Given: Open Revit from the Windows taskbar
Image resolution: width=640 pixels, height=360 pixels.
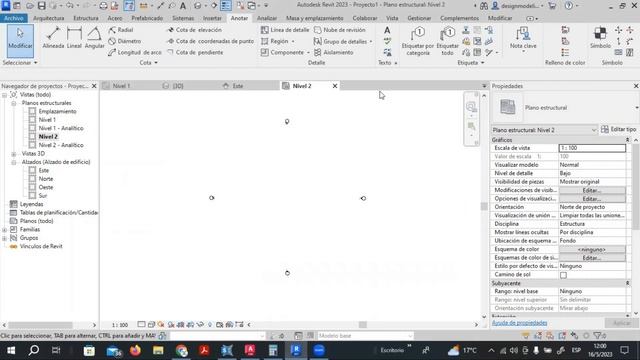Looking at the screenshot, I should (296, 350).
